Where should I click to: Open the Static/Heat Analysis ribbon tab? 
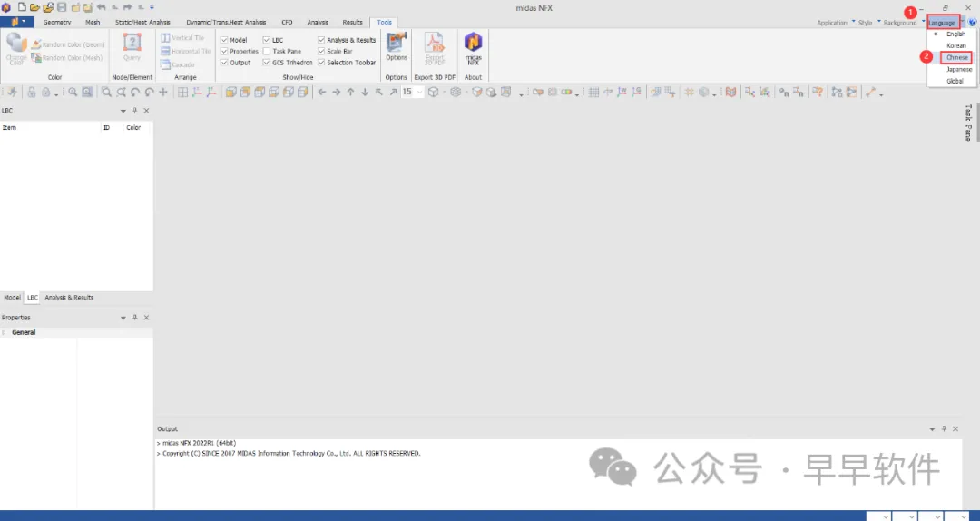(x=142, y=22)
